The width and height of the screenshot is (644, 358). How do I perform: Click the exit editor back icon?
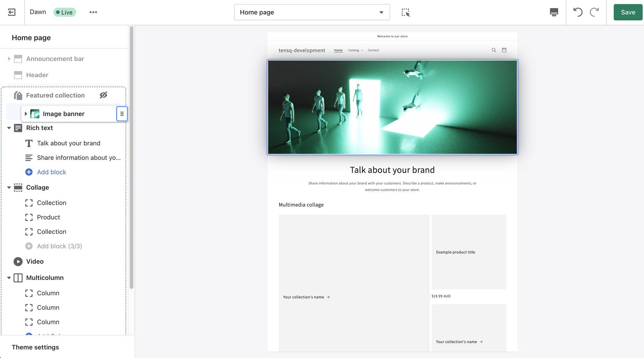coord(12,12)
